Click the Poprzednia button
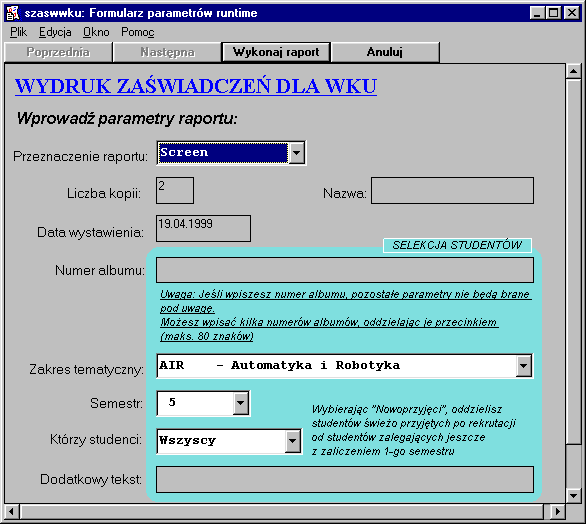 coord(58,52)
